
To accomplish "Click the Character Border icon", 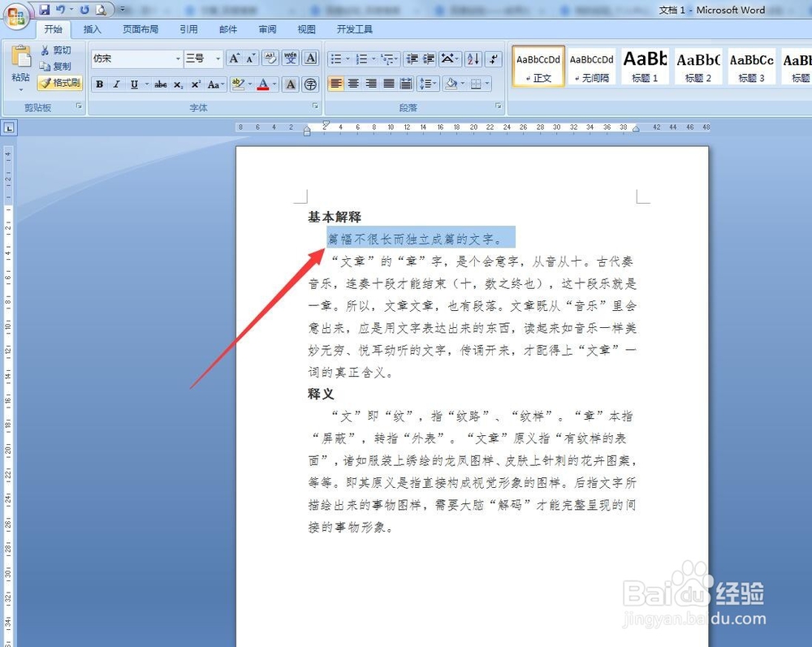I will [x=311, y=58].
